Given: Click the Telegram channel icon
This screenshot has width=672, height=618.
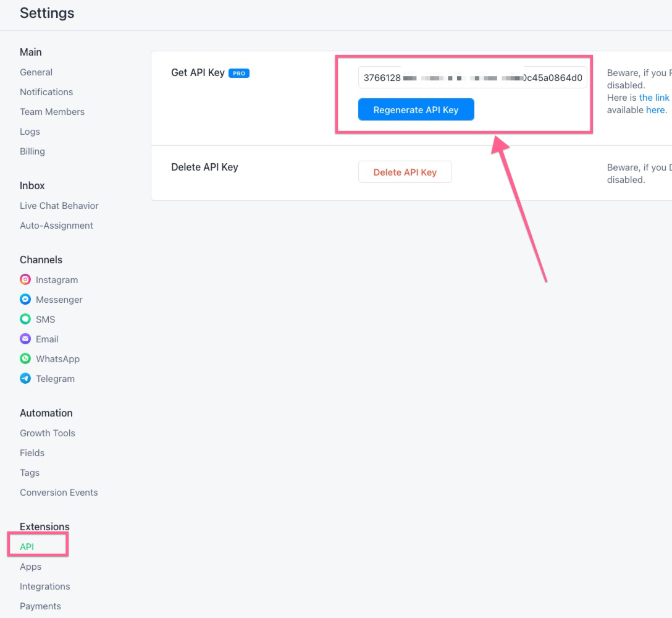Looking at the screenshot, I should pyautogui.click(x=25, y=378).
